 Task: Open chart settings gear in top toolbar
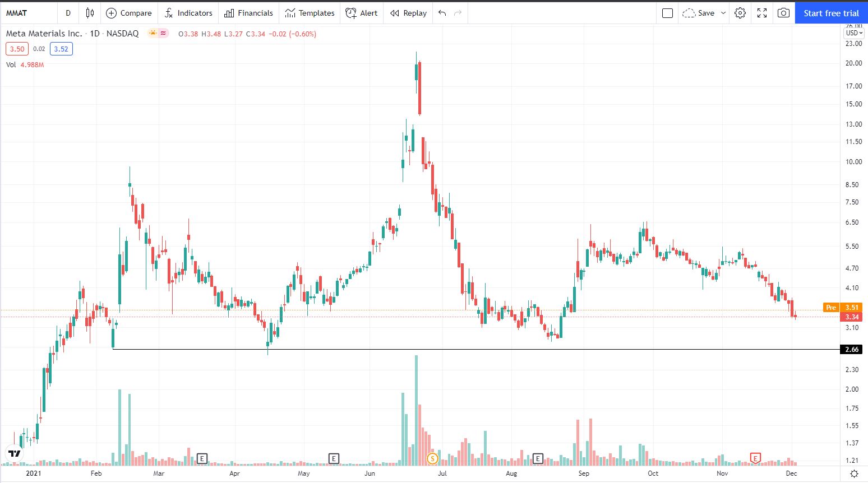tap(740, 13)
